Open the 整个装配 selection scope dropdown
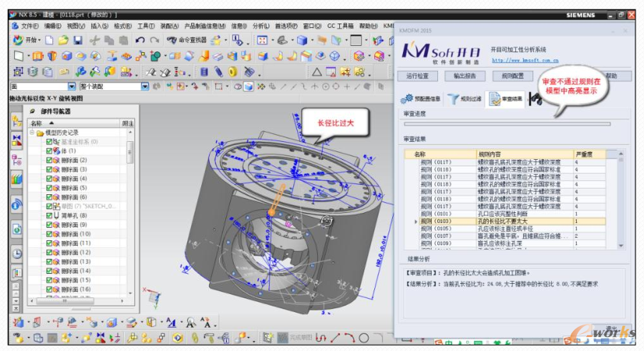This screenshot has height=351, width=644. pyautogui.click(x=143, y=87)
